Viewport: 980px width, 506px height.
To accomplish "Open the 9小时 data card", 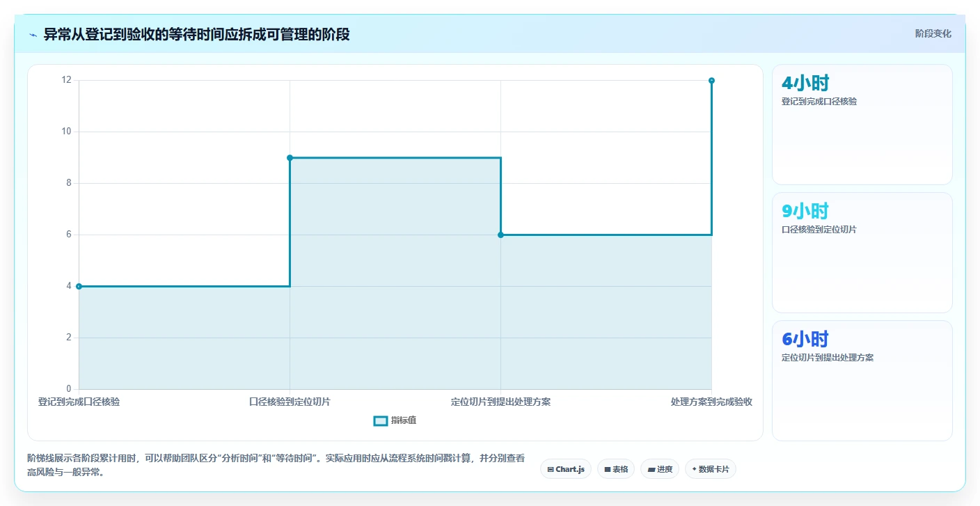I will [x=862, y=253].
